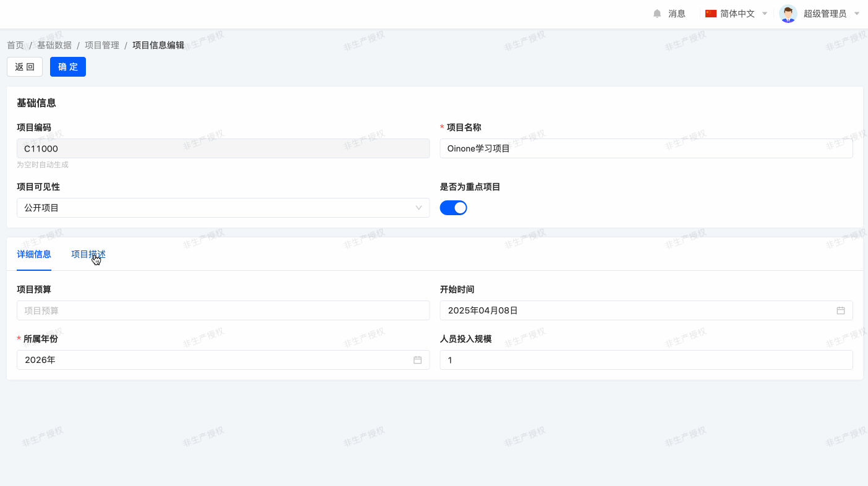Image resolution: width=868 pixels, height=486 pixels.
Task: Switch to the 项目描述 tab
Action: click(88, 254)
